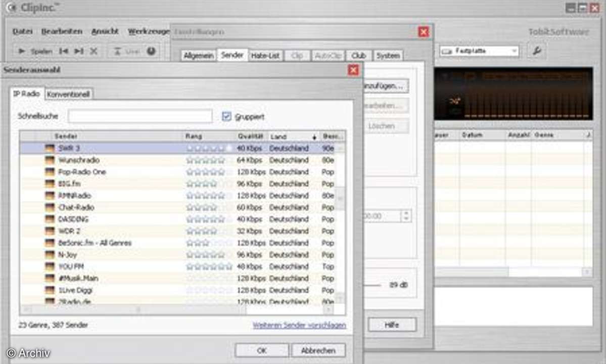The width and height of the screenshot is (606, 364).
Task: Select the BeSonic.fm - All Genres row
Action: pos(178,243)
